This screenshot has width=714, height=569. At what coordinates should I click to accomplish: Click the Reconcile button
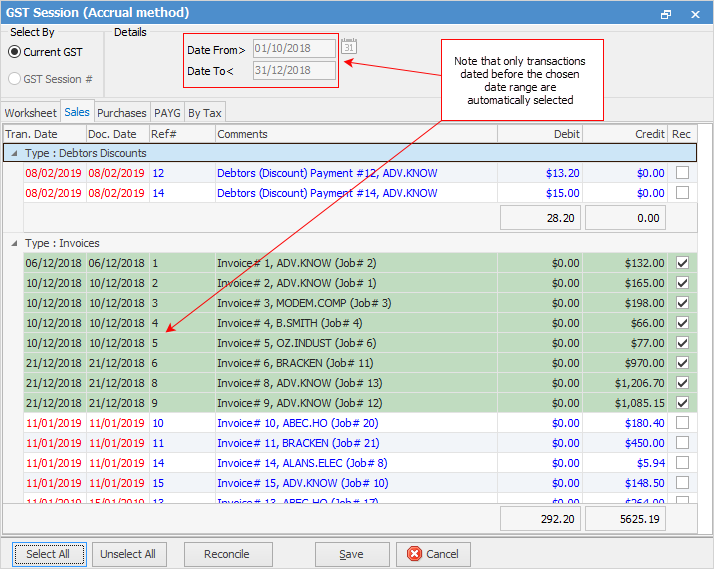pyautogui.click(x=226, y=554)
